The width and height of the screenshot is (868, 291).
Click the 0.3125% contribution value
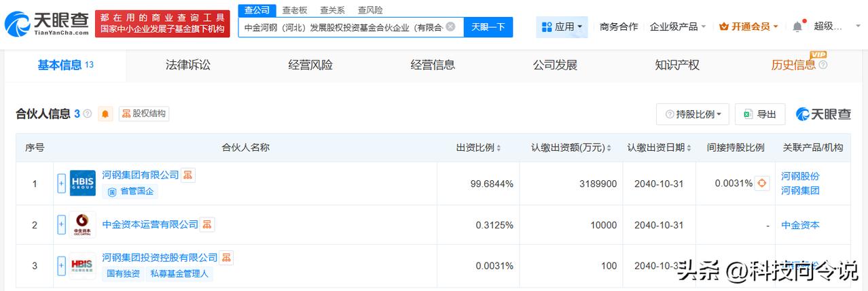pos(494,225)
